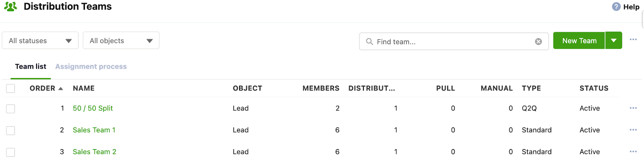
Task: Toggle the select-all teams checkbox
Action: (x=10, y=88)
